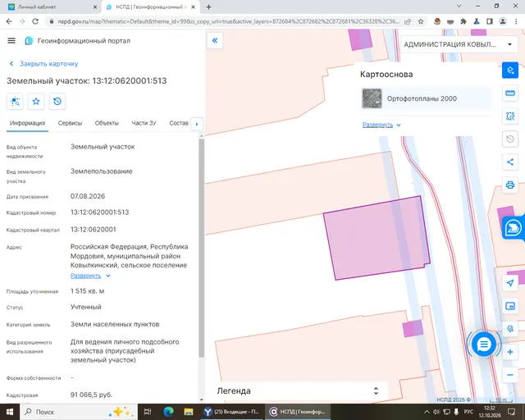The width and height of the screenshot is (525, 420).
Task: Activate the area selection tool
Action: (510, 116)
